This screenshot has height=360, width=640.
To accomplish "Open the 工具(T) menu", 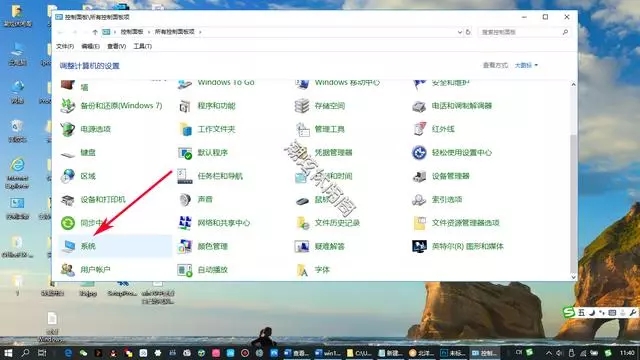I will click(x=142, y=46).
